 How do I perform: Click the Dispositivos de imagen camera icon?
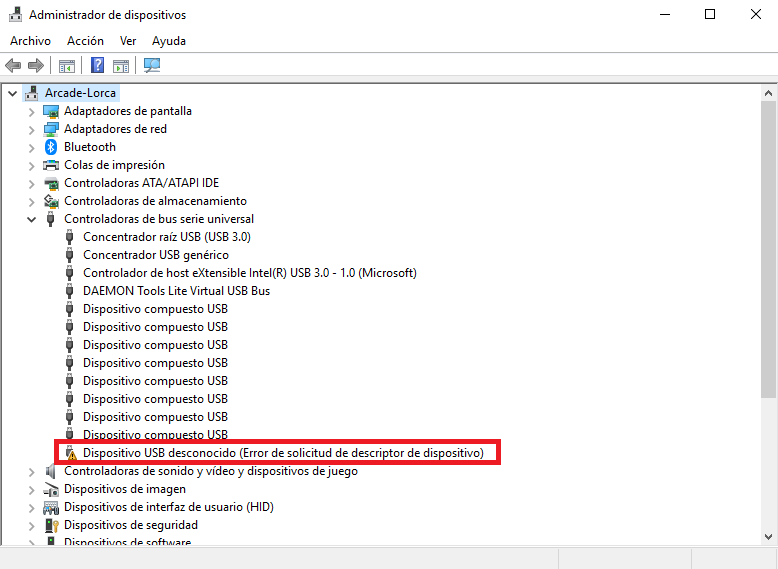point(51,489)
